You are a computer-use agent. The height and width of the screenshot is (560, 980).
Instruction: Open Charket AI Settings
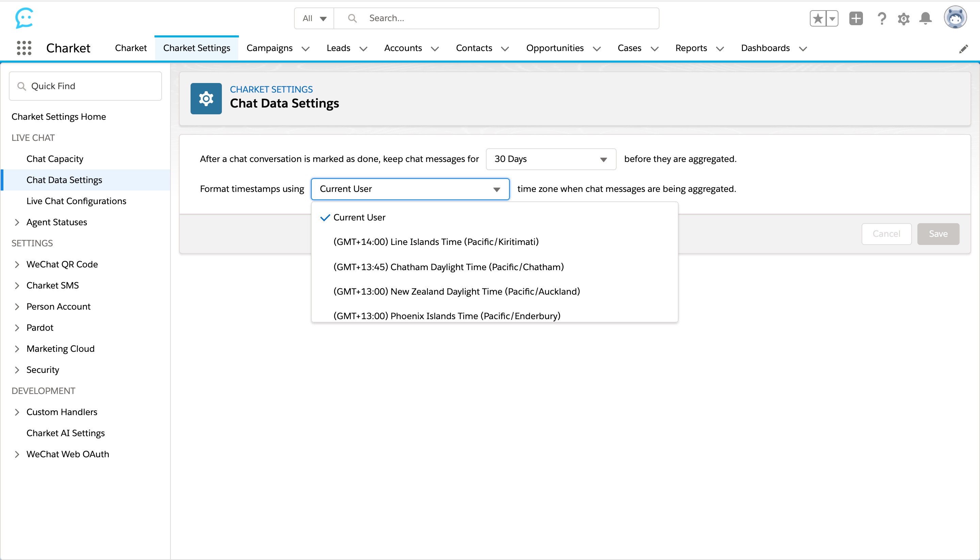[65, 433]
